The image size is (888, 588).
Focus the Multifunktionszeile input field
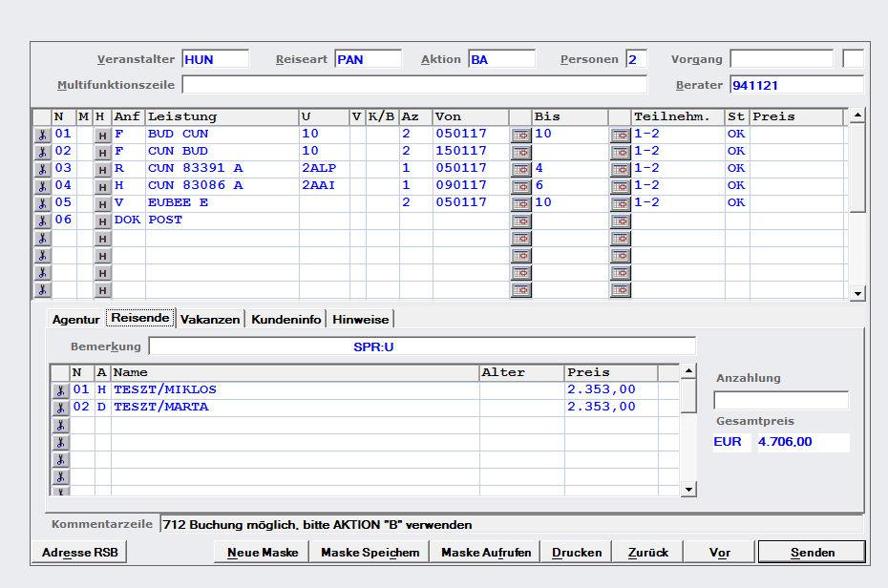point(414,85)
